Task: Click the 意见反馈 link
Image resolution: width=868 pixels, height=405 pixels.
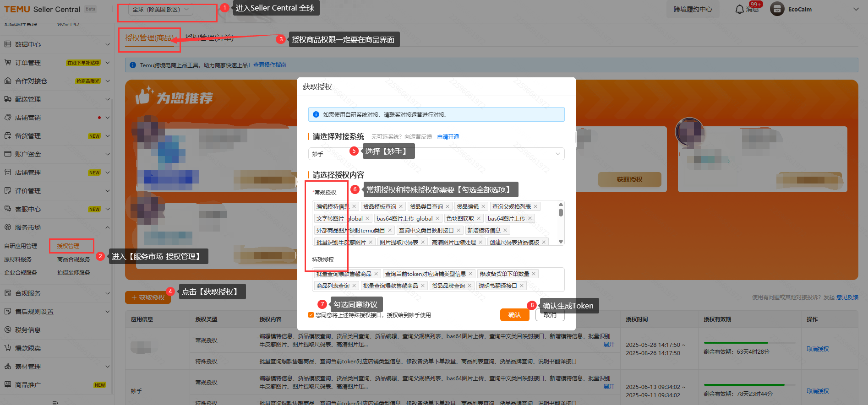Action: click(847, 297)
